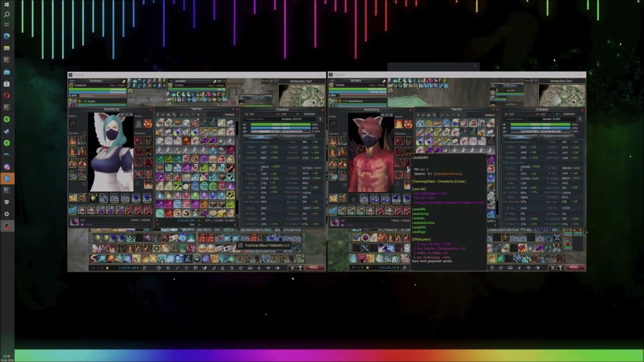Image resolution: width=644 pixels, height=362 pixels.
Task: Click the '[Lava Set]' heading in the tooltip
Action: 419,189
